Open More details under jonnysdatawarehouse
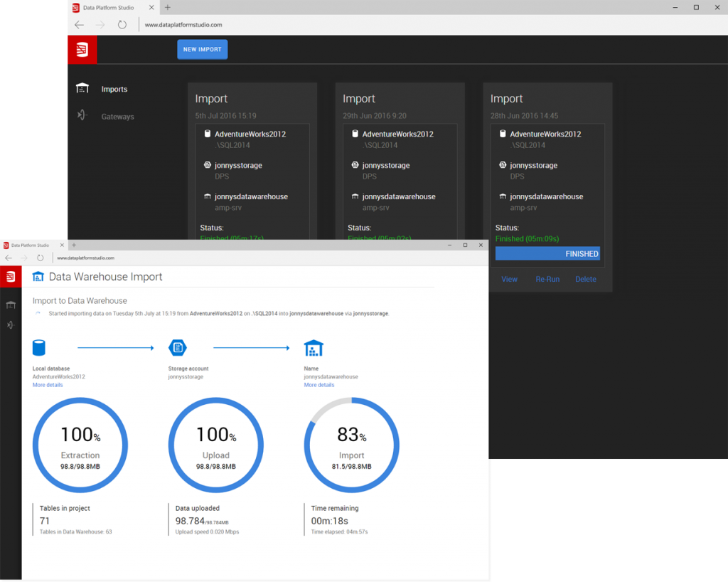 tap(319, 385)
